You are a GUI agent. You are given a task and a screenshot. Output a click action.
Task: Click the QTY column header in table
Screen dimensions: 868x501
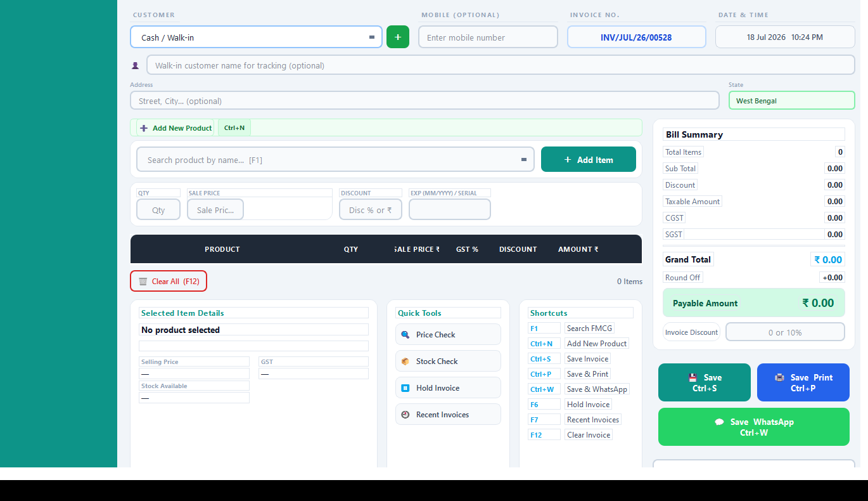point(351,249)
